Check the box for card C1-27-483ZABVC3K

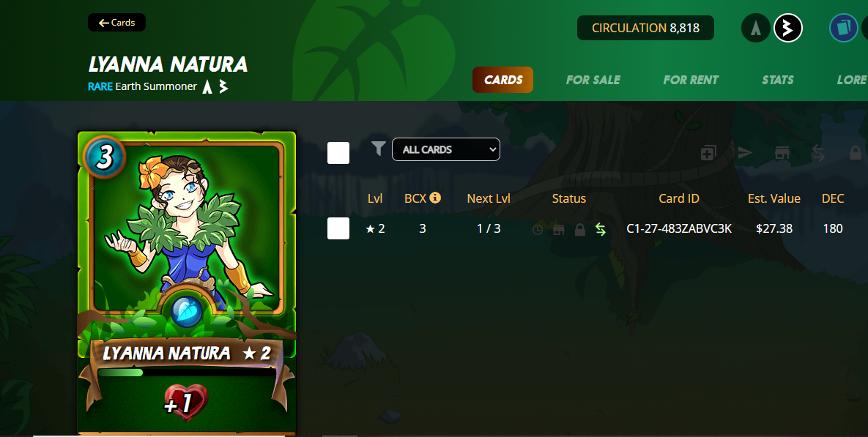[x=338, y=228]
